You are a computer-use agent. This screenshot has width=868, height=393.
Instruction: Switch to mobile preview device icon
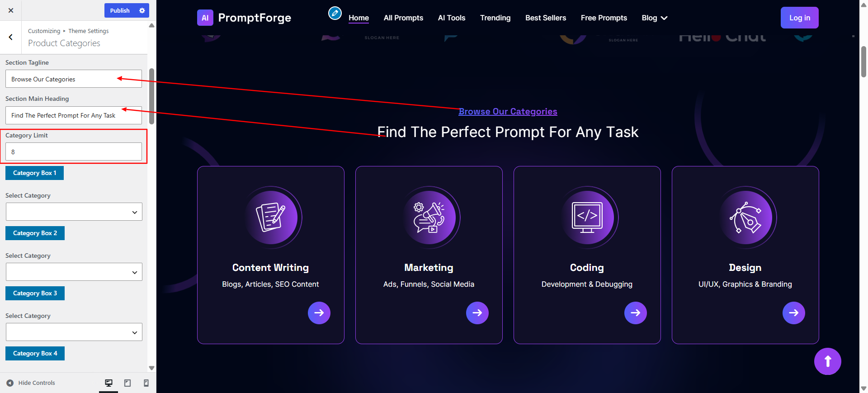tap(146, 383)
